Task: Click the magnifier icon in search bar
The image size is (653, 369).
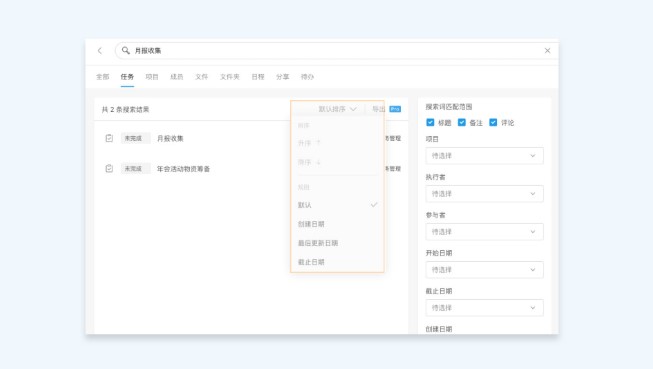Action: pyautogui.click(x=125, y=50)
